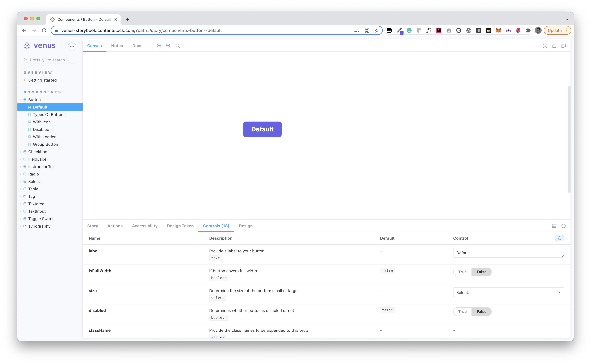Open the sidebar ellipsis menu button
Viewport: 591px width, 364px height.
pyautogui.click(x=72, y=47)
